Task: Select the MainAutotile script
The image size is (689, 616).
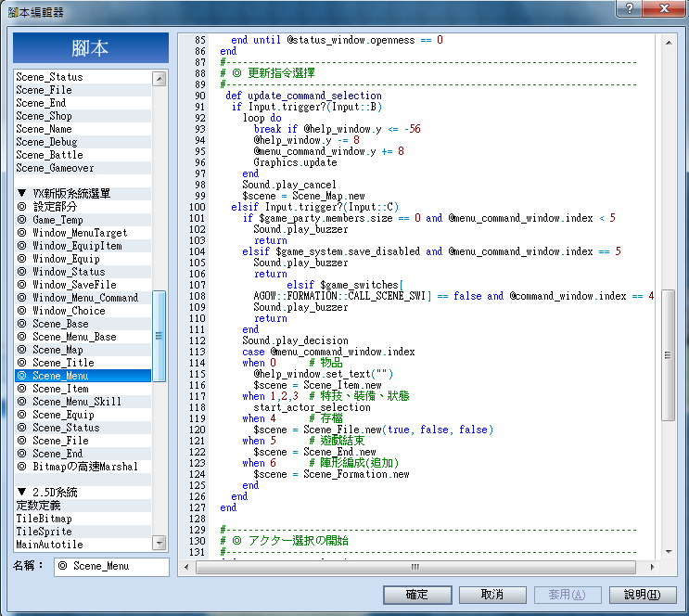Action: coord(83,545)
